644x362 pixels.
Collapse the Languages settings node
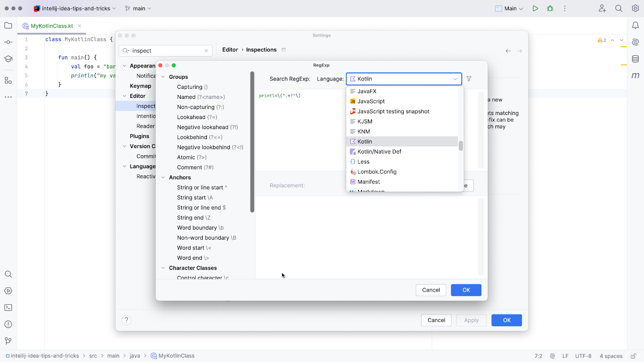pos(124,167)
